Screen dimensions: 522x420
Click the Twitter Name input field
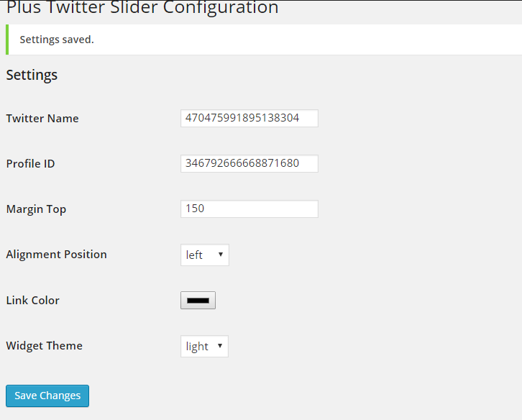coord(249,118)
